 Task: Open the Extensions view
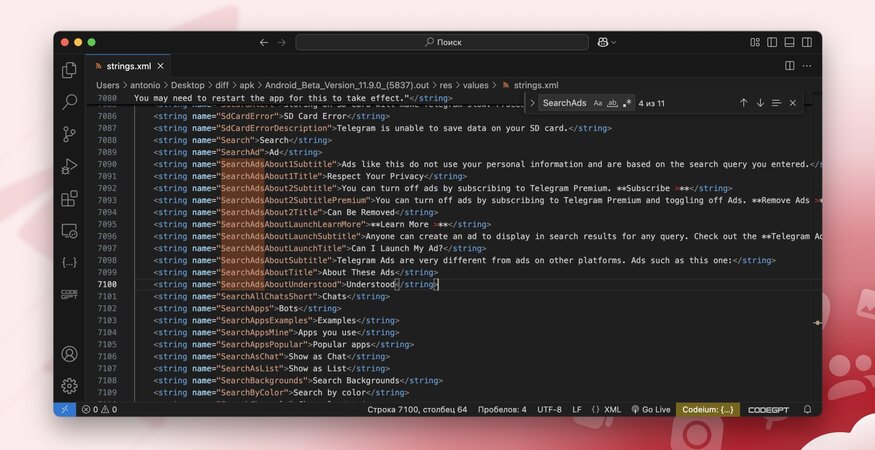pos(69,198)
